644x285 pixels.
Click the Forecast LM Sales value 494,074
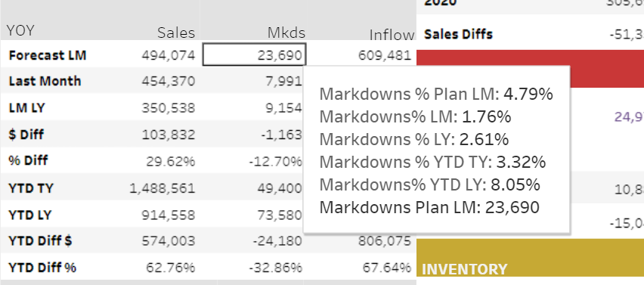pos(169,55)
